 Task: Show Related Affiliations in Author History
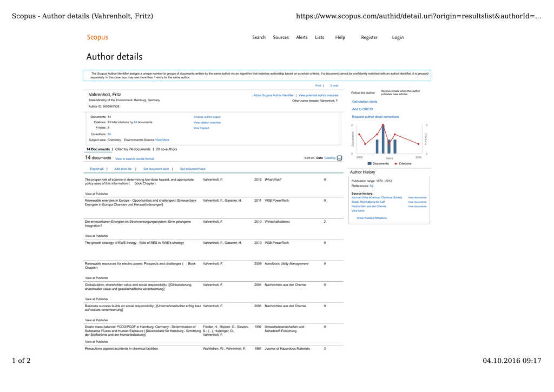coord(372,218)
